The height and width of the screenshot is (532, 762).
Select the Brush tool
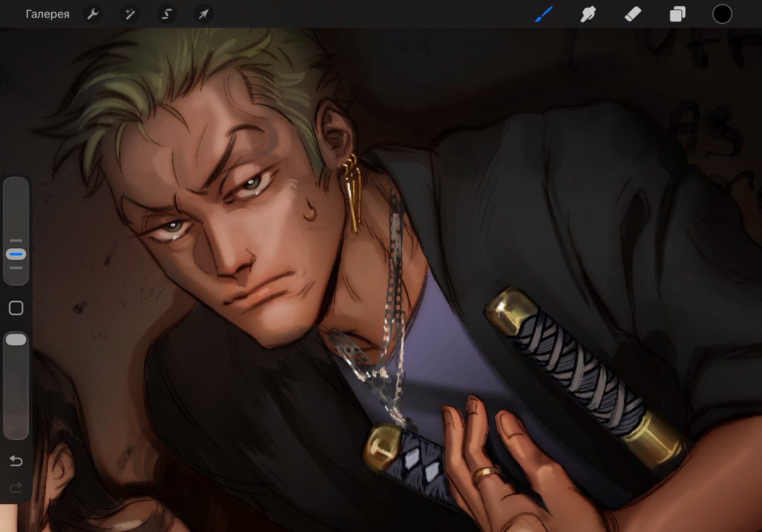(x=544, y=14)
